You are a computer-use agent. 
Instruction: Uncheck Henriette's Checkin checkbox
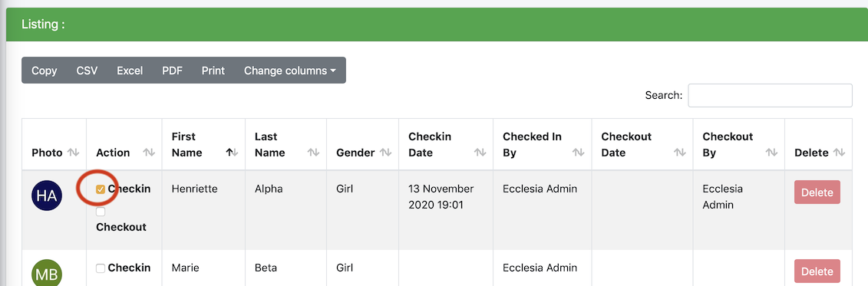tap(101, 189)
